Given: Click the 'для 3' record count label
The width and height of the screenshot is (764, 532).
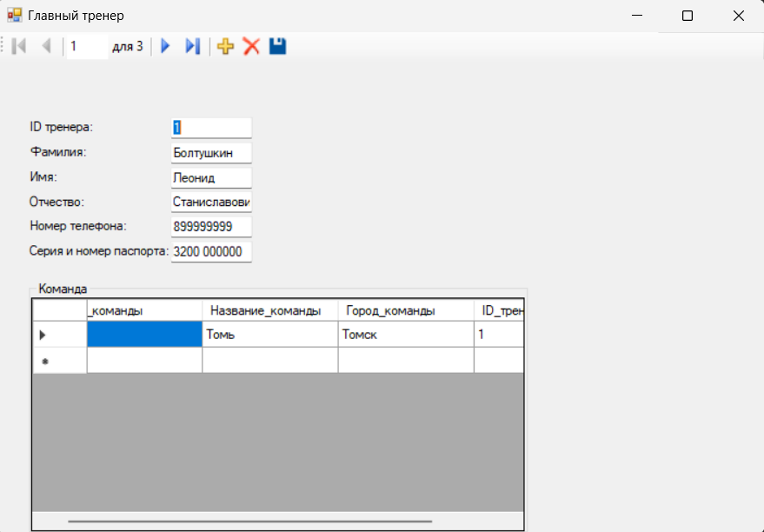Looking at the screenshot, I should (x=128, y=47).
